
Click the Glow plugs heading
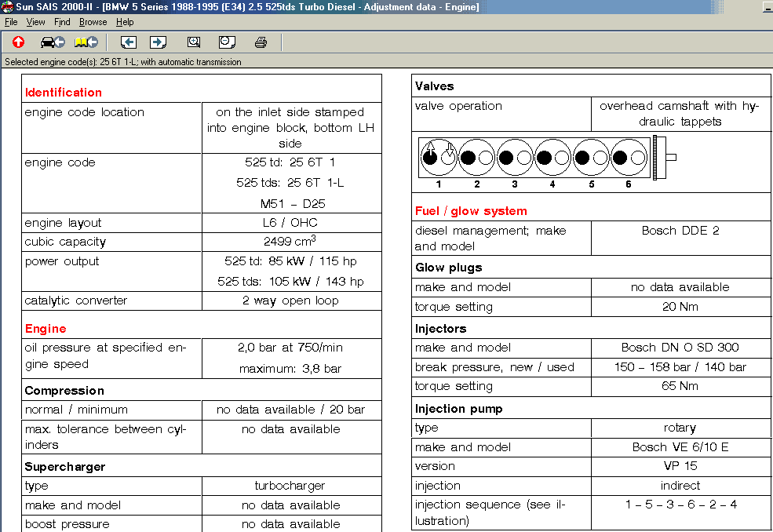(449, 268)
